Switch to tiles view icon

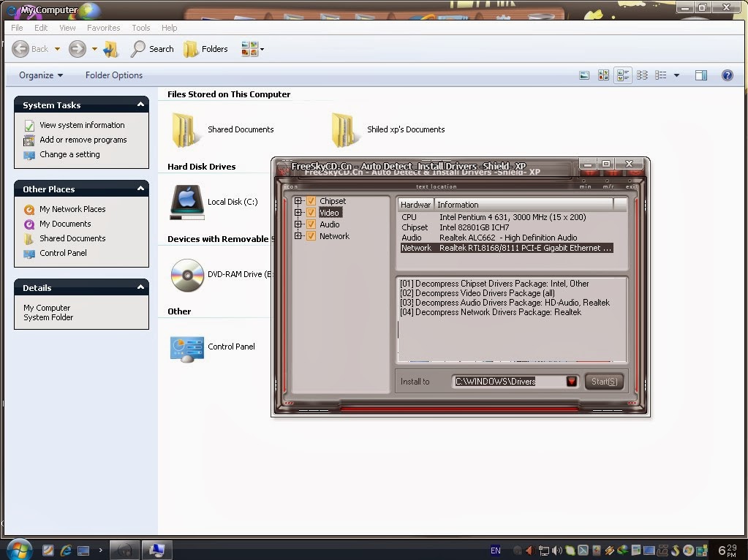pos(622,75)
